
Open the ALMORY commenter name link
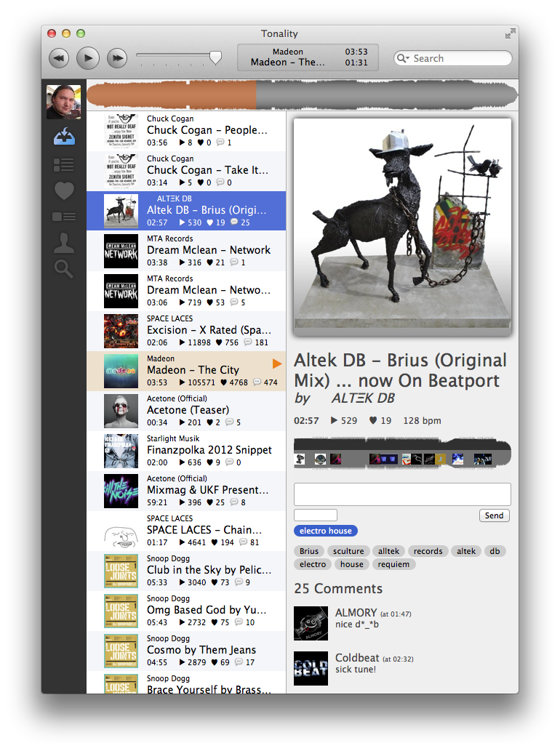coord(356,613)
